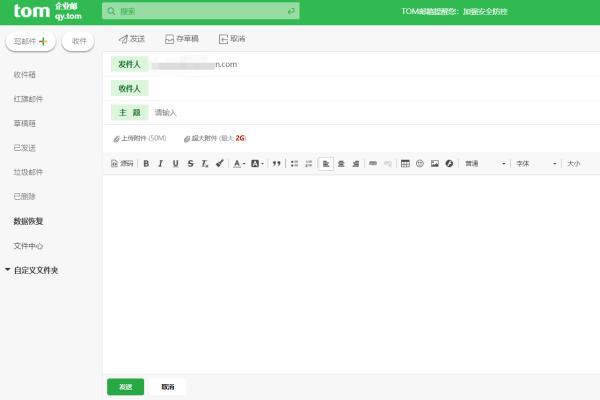Open Data Recovery in the sidebar
This screenshot has height=400, width=600.
click(28, 221)
